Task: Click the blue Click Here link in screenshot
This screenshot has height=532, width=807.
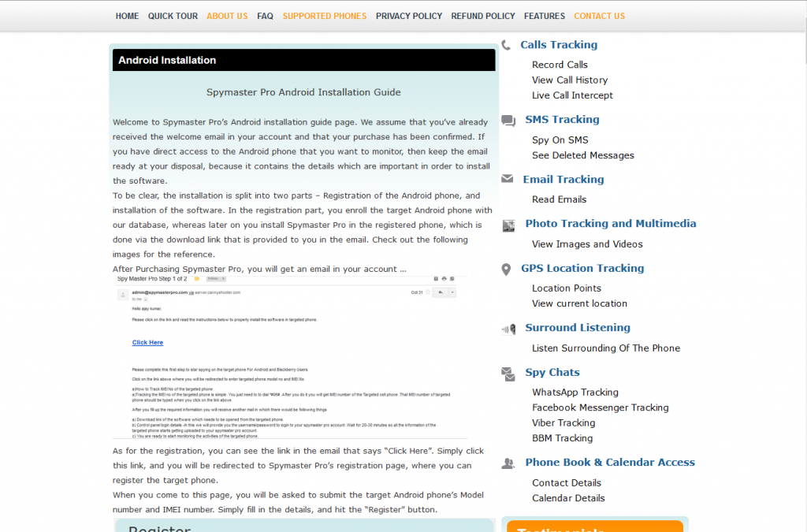Action: [147, 343]
